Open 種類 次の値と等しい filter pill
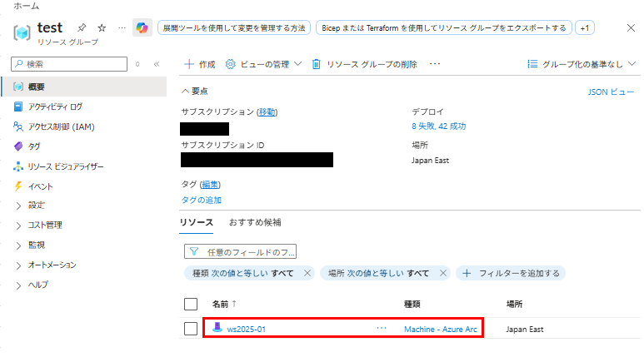 click(x=242, y=273)
